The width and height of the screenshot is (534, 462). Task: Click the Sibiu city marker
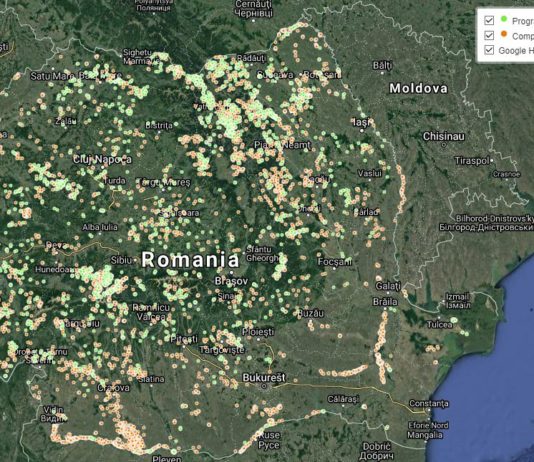(136, 260)
